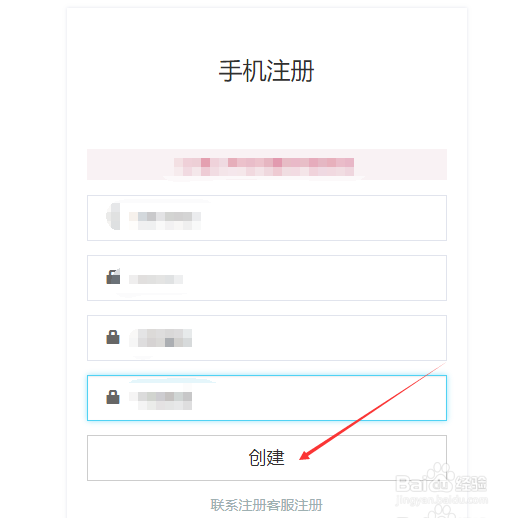Screen dimensions: 516x518
Task: Click the 经验 watermark characters
Action: point(471,484)
